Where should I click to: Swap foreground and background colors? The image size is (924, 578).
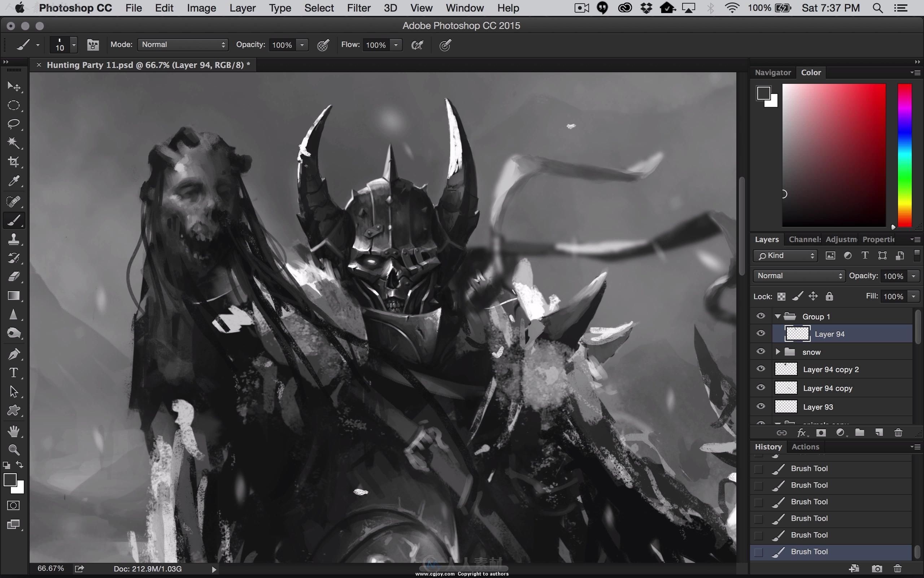pos(19,465)
